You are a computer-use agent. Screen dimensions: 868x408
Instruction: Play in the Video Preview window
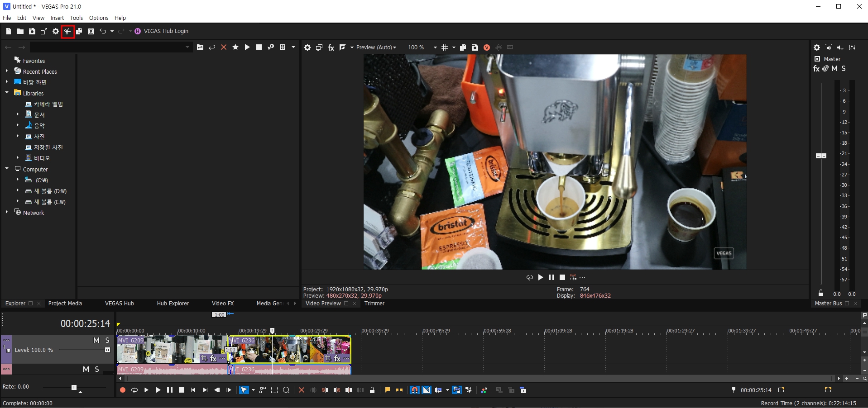coord(541,277)
